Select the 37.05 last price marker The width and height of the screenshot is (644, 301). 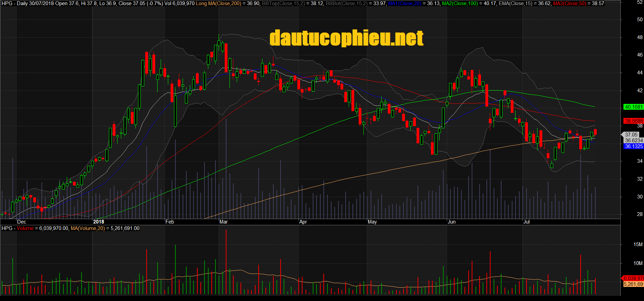(x=631, y=135)
